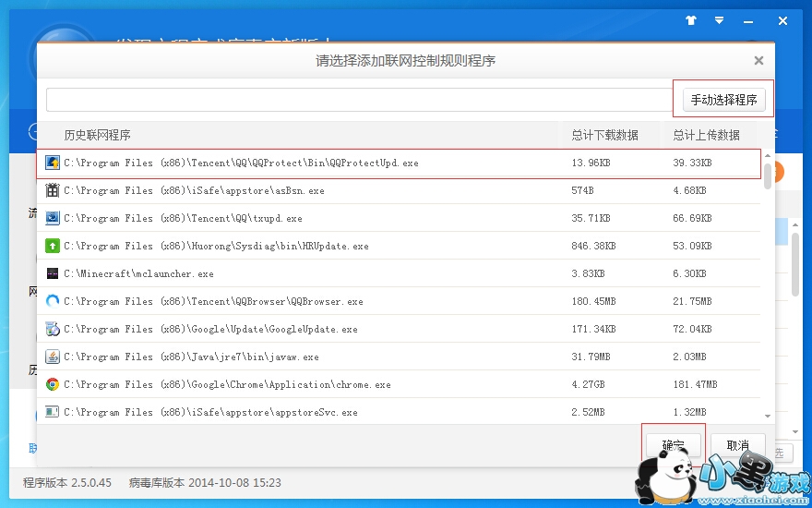812x508 pixels.
Task: Click the asBsn.exe program icon
Action: 53,190
